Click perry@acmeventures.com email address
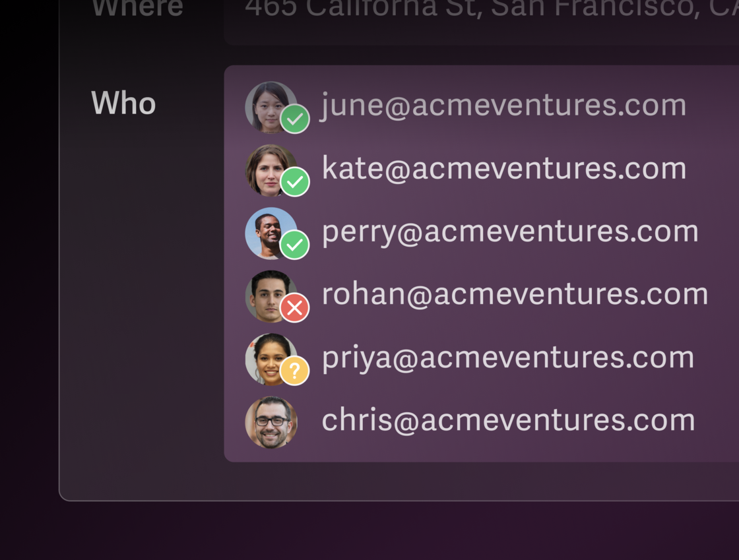The width and height of the screenshot is (739, 560). coord(509,232)
